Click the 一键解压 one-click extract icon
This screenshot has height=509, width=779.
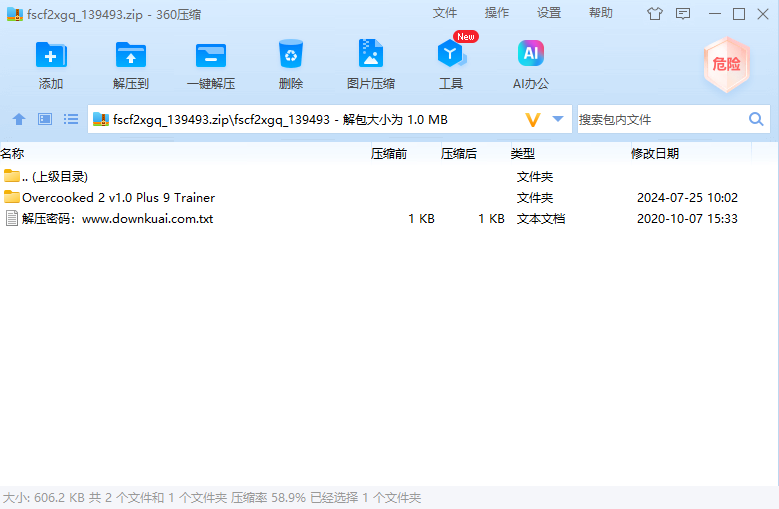(x=211, y=55)
